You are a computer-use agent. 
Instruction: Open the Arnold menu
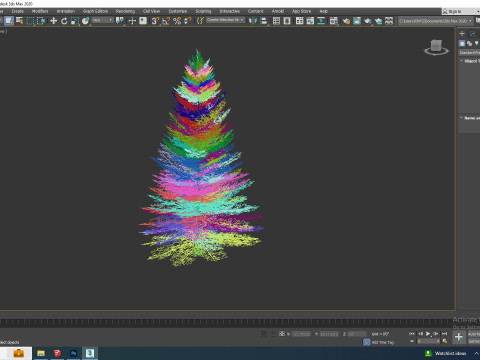pyautogui.click(x=278, y=11)
